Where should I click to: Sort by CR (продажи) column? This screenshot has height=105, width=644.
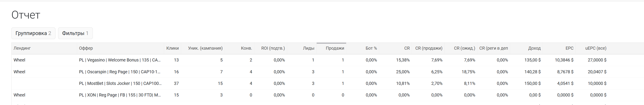tap(429, 48)
